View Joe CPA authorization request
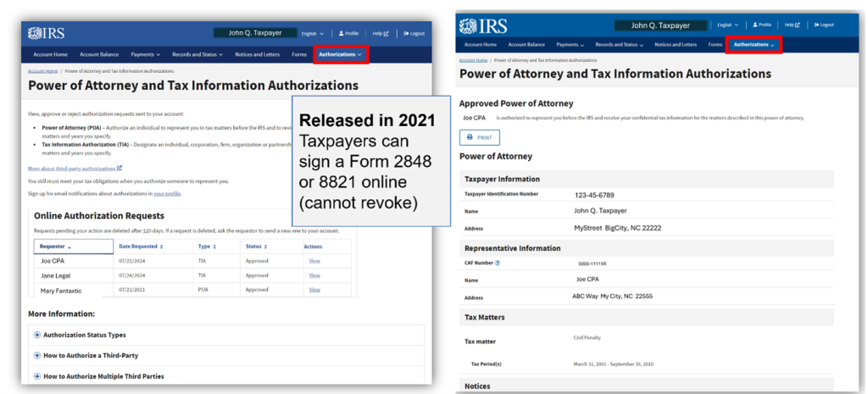 [x=314, y=261]
